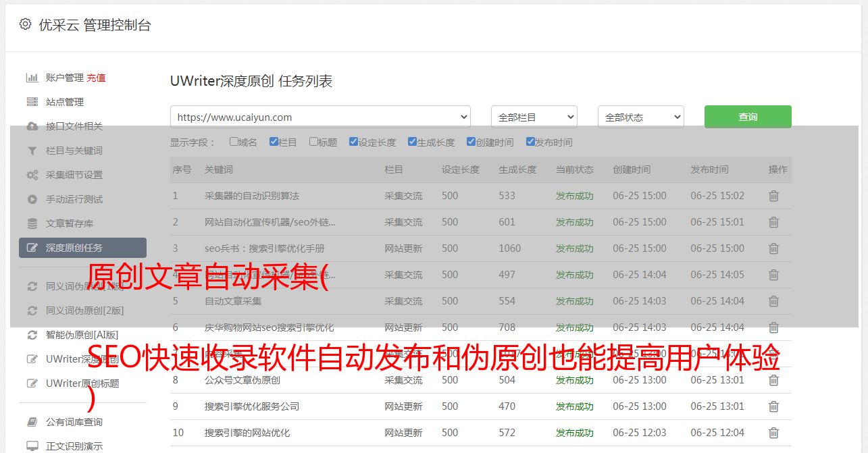
Task: Click the keyword 搜索引擎优化服务公司 in row 9
Action: [x=251, y=406]
